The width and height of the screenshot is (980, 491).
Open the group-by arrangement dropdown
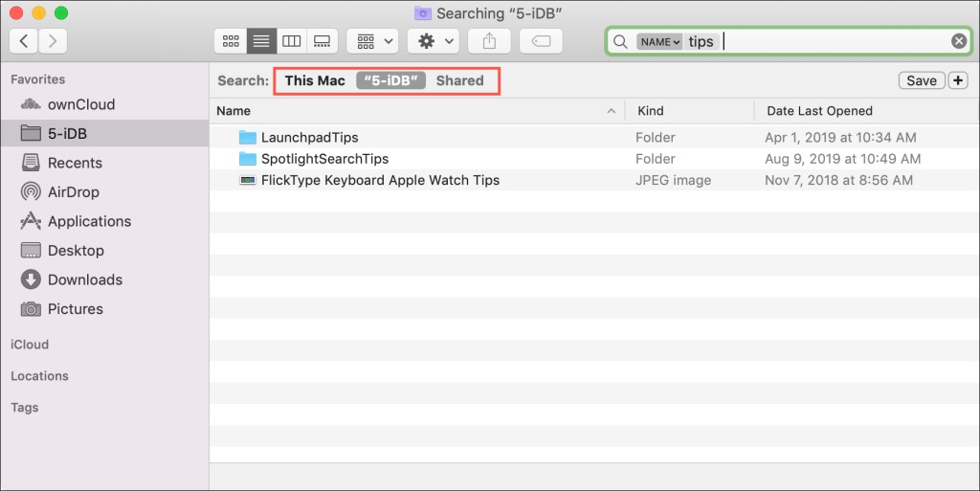click(x=372, y=41)
